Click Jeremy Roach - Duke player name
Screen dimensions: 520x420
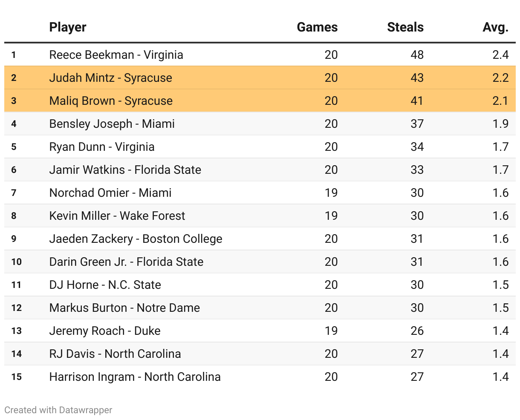105,331
